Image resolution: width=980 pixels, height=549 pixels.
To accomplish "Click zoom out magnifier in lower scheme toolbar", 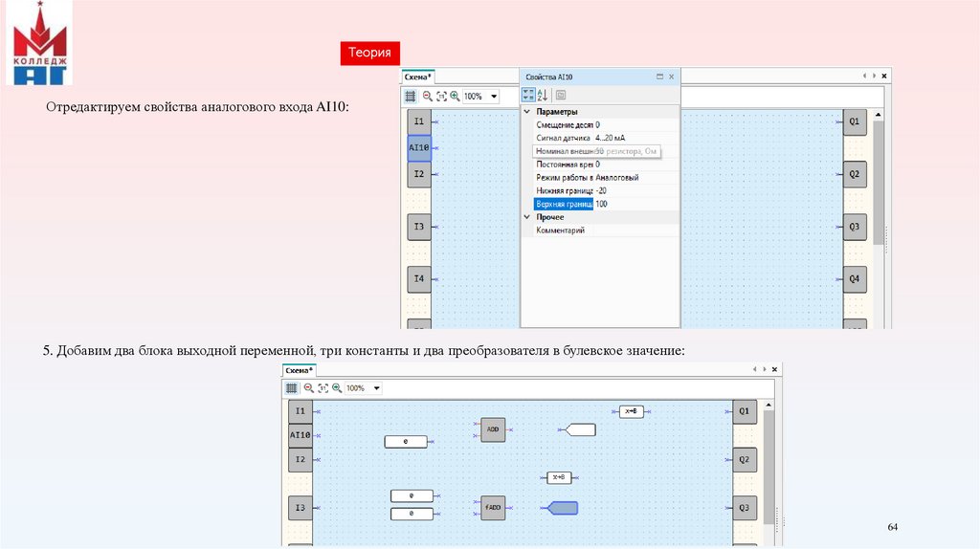I will [x=309, y=388].
